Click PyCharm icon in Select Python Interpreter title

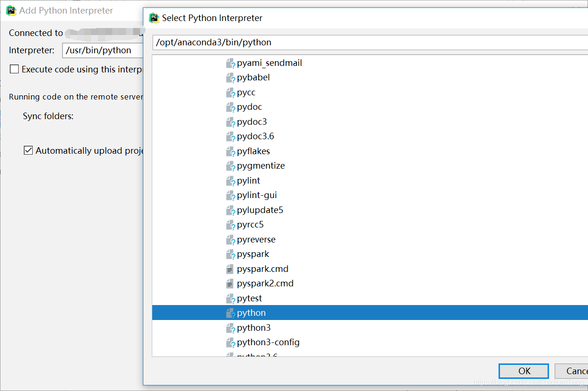click(x=154, y=18)
